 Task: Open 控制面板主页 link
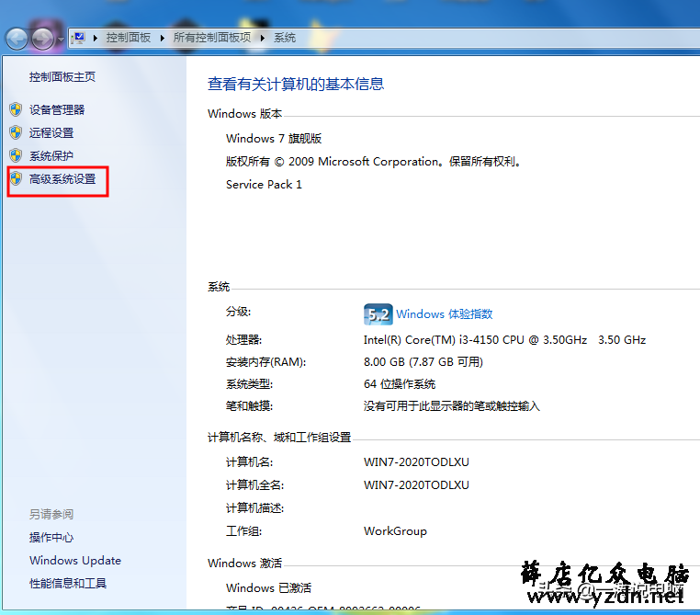click(62, 77)
